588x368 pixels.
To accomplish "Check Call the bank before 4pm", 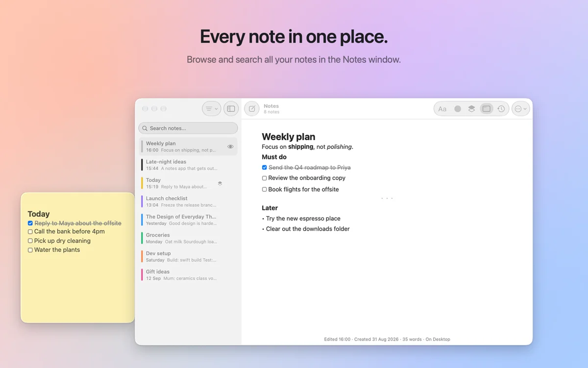I will pos(30,232).
